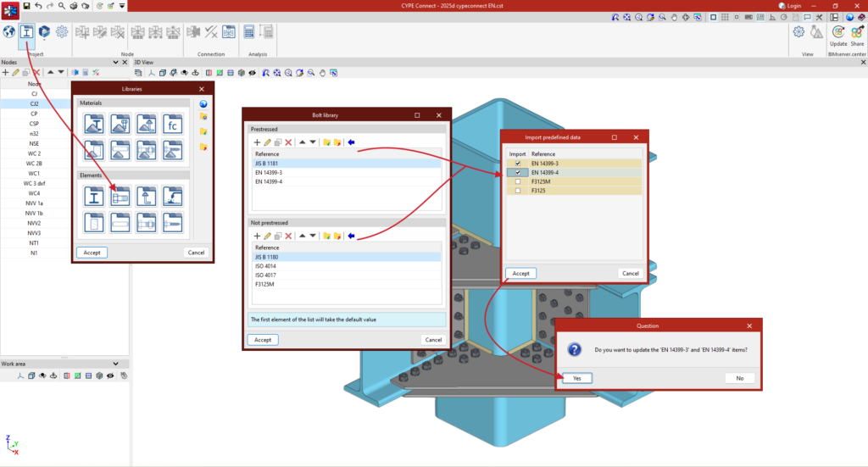Collapse the Nodes panel chevron

point(115,63)
